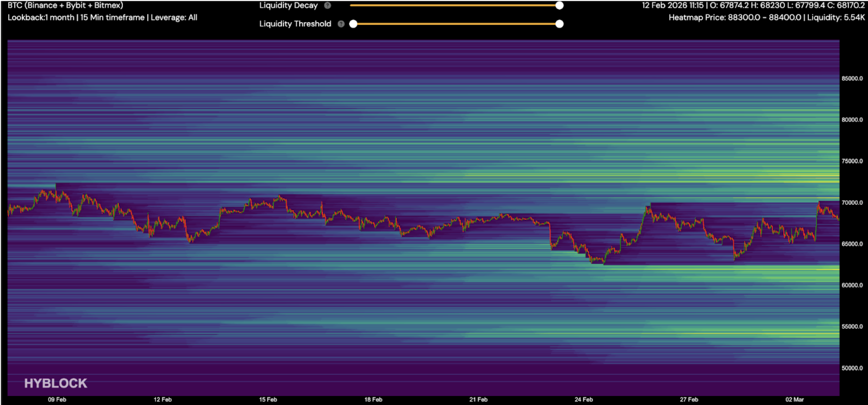Click the 70000.0 price axis label
The image size is (868, 405).
852,202
